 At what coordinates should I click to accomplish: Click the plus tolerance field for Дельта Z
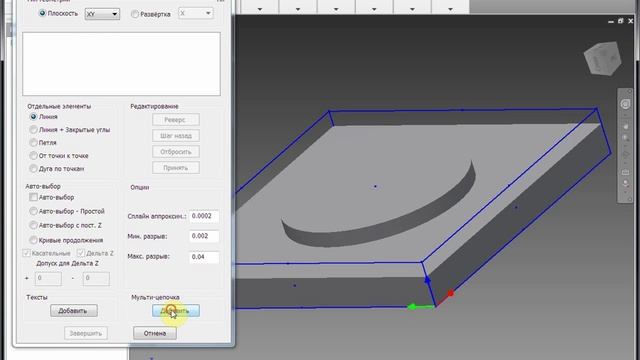48,279
